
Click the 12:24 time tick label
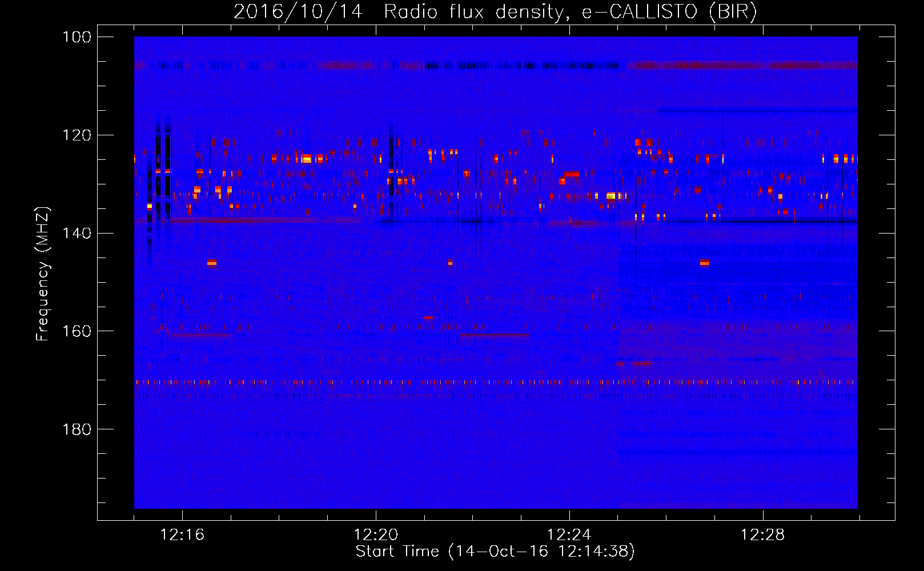[x=569, y=535]
